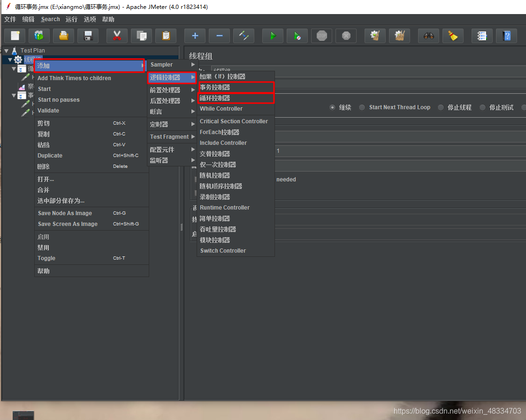Click the Reset Search broom icon
Viewport: 526px width, 420px height.
coord(453,36)
